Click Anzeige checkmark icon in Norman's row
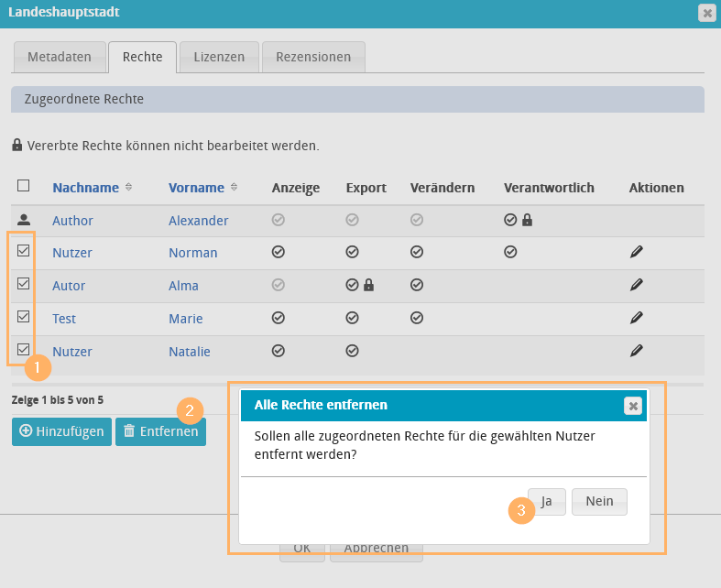This screenshot has height=588, width=721. coord(279,252)
